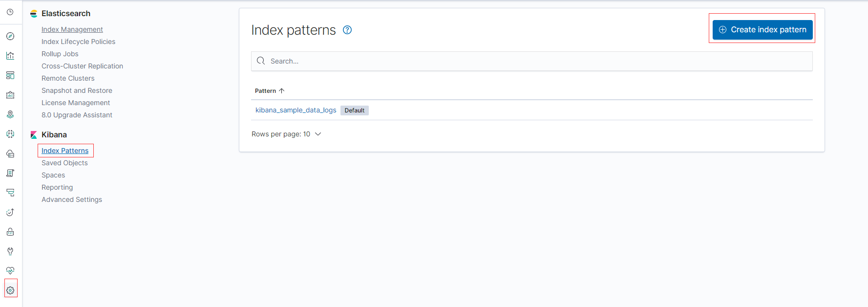Open Dev Tools wrench icon

[x=10, y=251]
